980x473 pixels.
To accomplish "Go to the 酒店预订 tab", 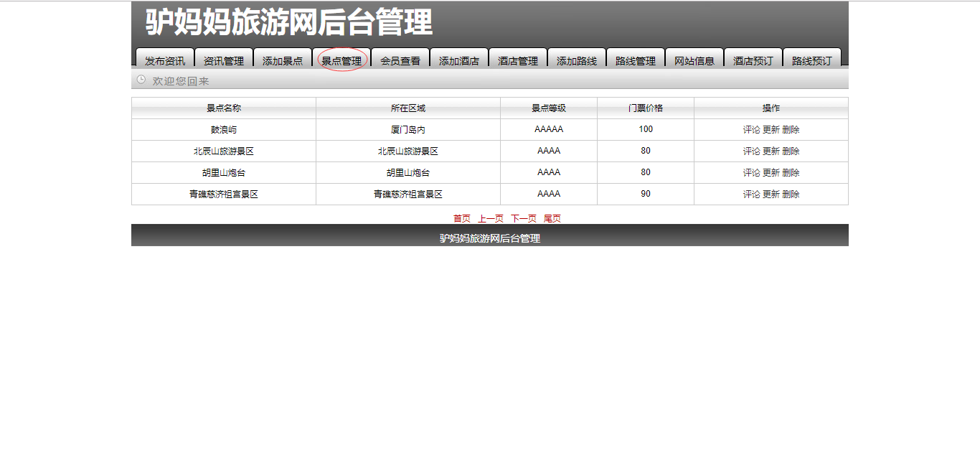I will [x=753, y=59].
